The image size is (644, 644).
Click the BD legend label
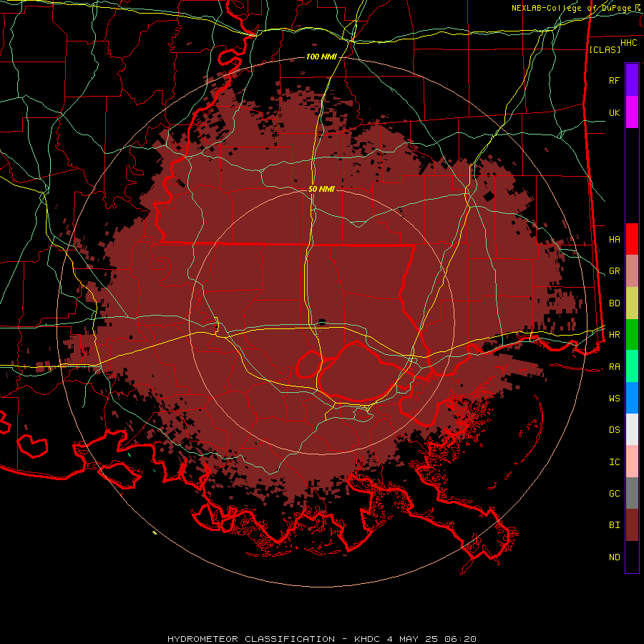pyautogui.click(x=615, y=303)
